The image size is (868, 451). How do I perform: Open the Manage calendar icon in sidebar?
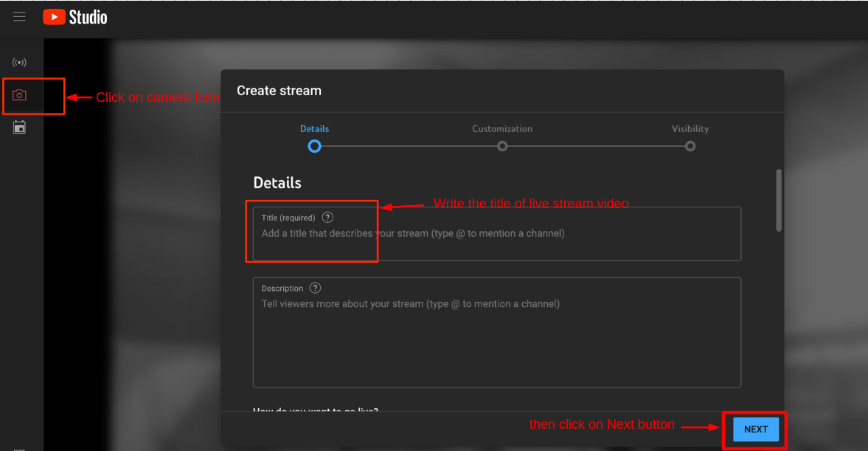pos(19,128)
